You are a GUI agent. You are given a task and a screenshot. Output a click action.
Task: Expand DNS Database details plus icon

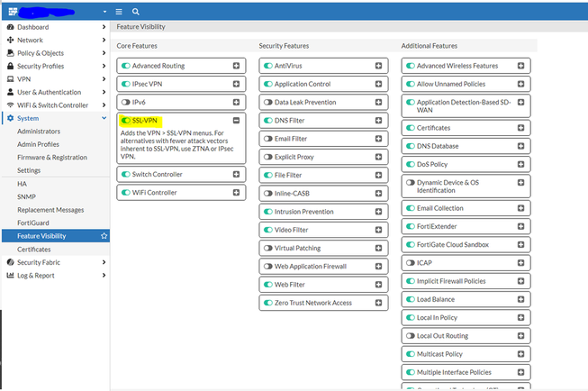click(520, 146)
